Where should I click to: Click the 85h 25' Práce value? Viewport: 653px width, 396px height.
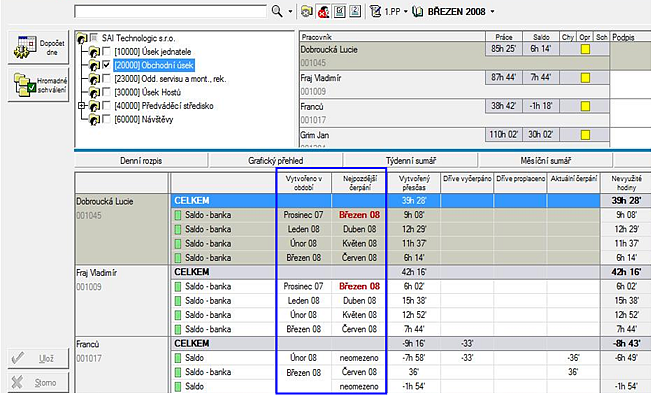tap(503, 49)
